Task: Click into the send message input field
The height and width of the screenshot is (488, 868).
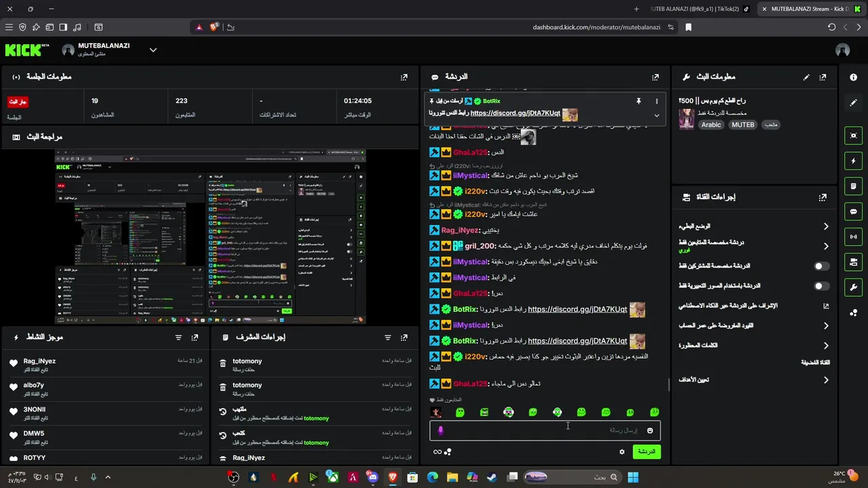Action: coord(545,430)
